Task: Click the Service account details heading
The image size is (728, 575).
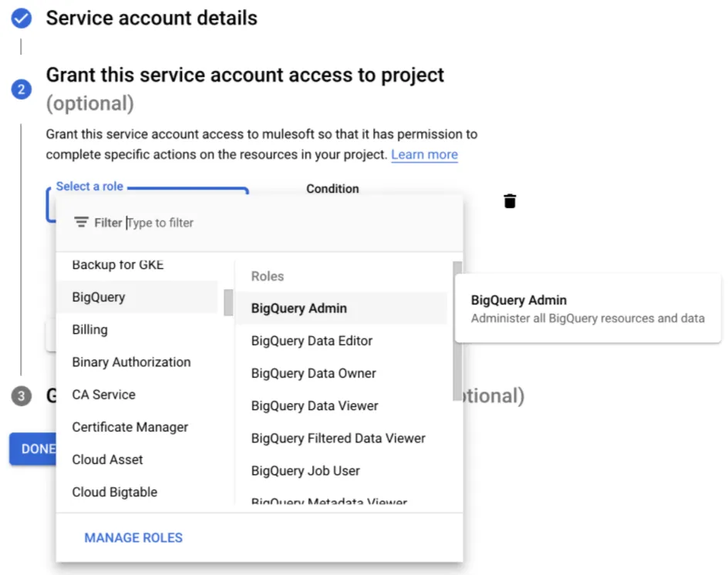Action: tap(151, 18)
